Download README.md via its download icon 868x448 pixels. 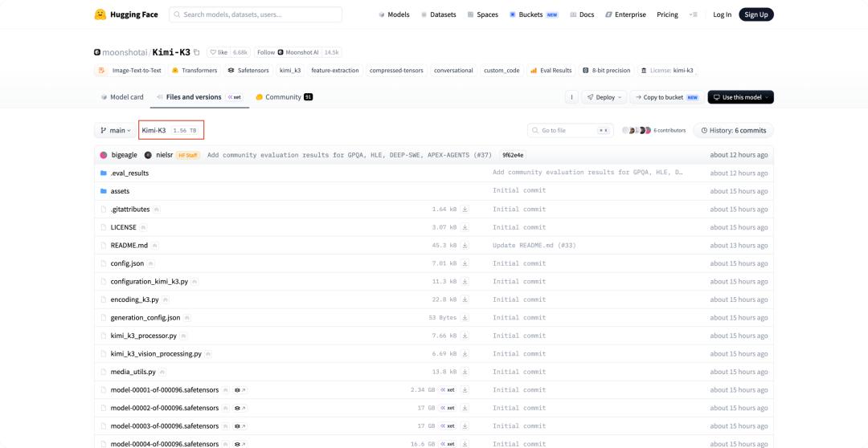pyautogui.click(x=465, y=245)
